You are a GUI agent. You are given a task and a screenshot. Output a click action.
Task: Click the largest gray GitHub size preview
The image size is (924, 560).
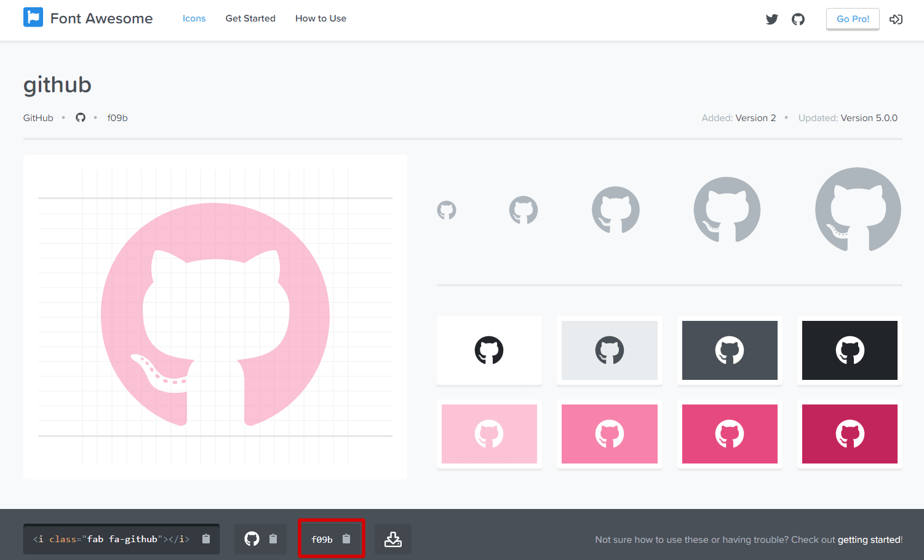tap(858, 210)
